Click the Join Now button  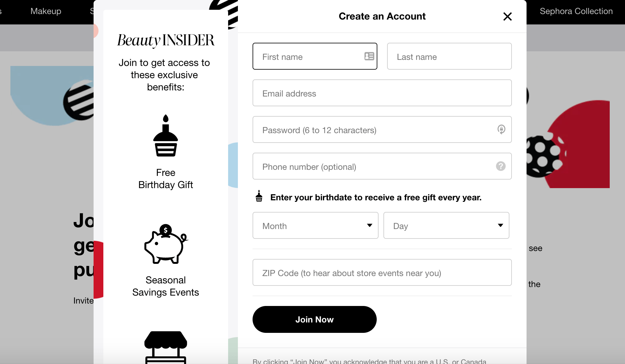314,319
